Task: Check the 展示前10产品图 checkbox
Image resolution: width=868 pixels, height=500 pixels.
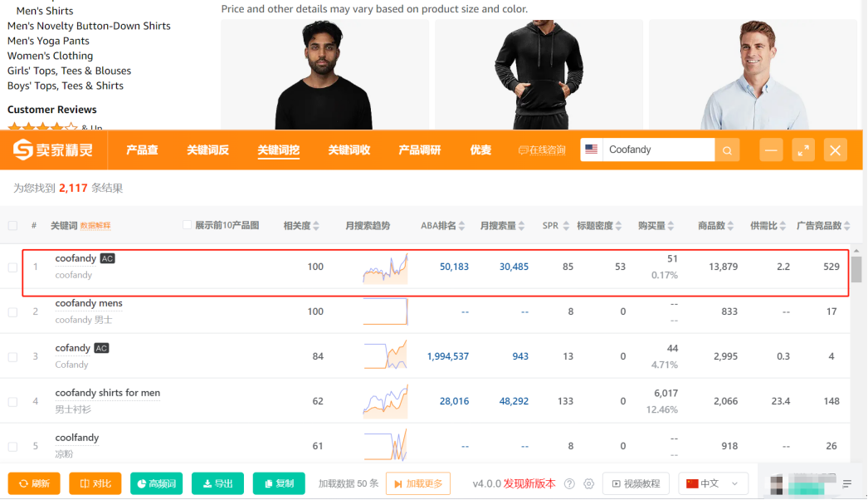Action: [187, 225]
